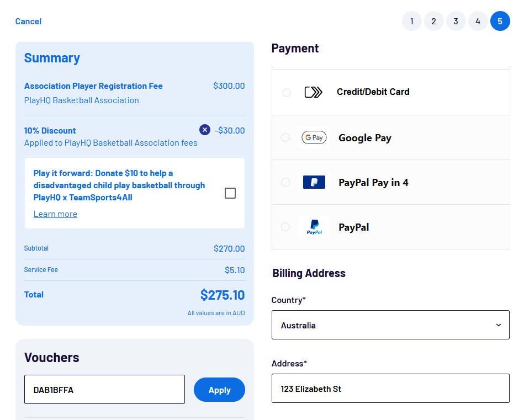The height and width of the screenshot is (420, 524).
Task: Click step 1 circle in the progress indicator
Action: pyautogui.click(x=411, y=21)
